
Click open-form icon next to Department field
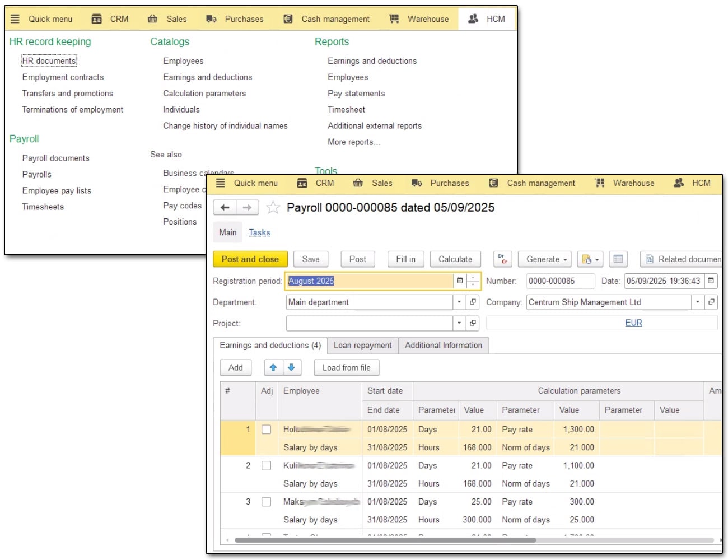[x=473, y=302]
